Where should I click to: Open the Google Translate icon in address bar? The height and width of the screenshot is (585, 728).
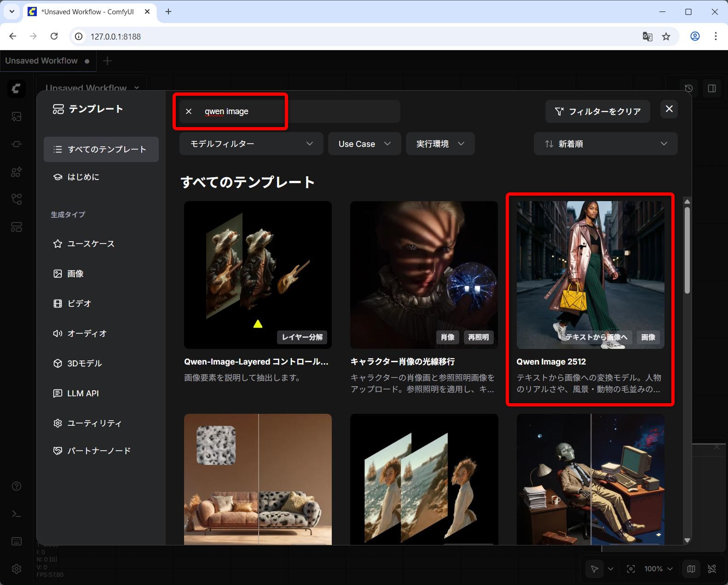pos(647,36)
